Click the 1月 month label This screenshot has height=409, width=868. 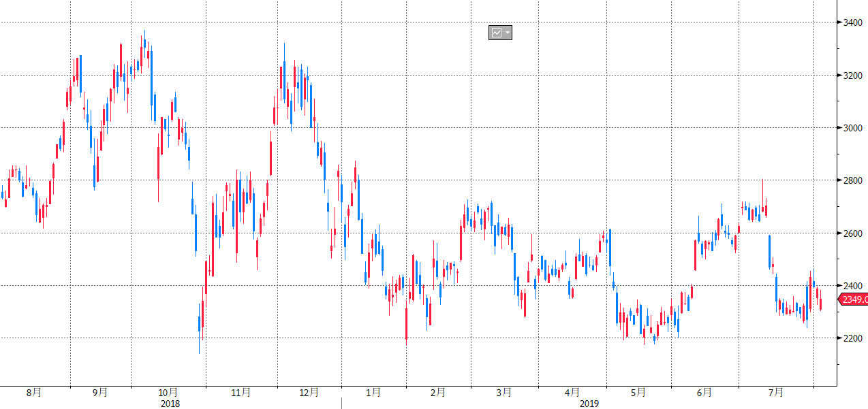click(x=373, y=393)
